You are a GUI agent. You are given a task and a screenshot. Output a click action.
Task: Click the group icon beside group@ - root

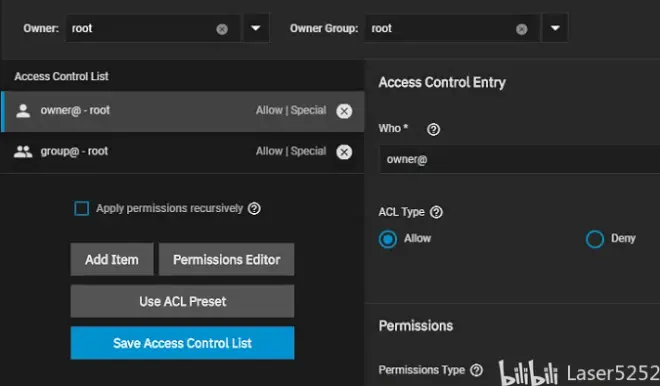[x=23, y=152]
